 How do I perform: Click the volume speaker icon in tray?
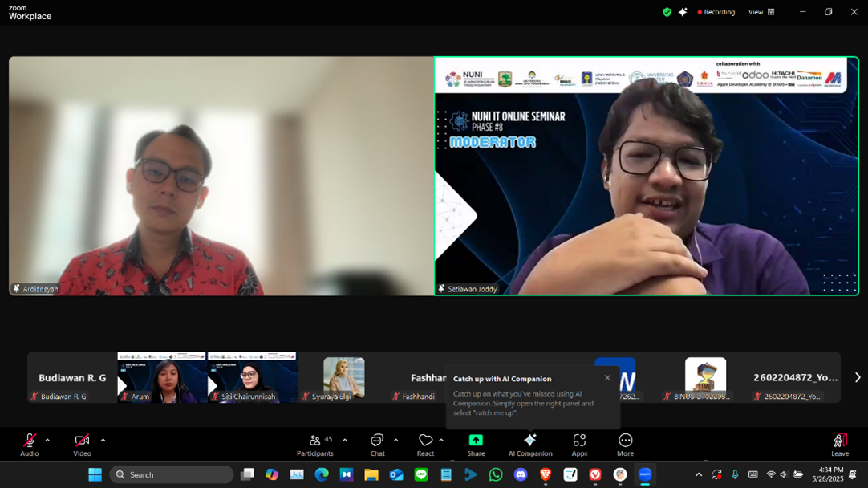tap(783, 474)
